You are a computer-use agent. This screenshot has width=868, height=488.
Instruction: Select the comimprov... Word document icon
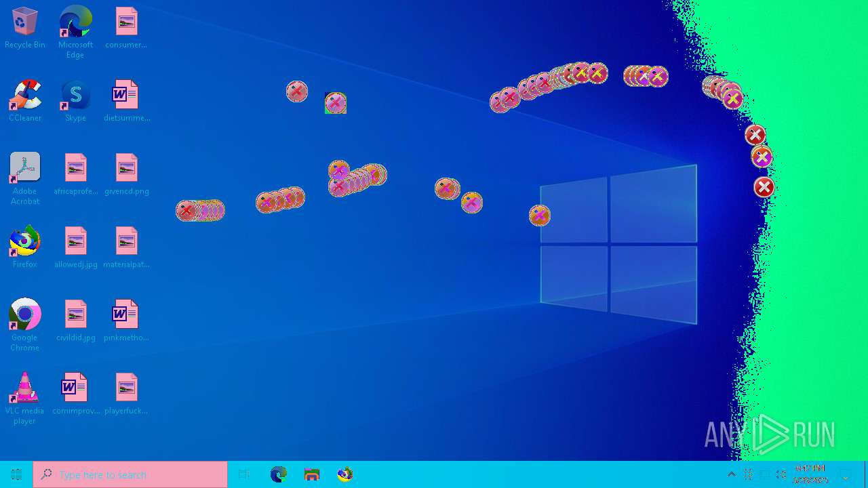pyautogui.click(x=75, y=394)
